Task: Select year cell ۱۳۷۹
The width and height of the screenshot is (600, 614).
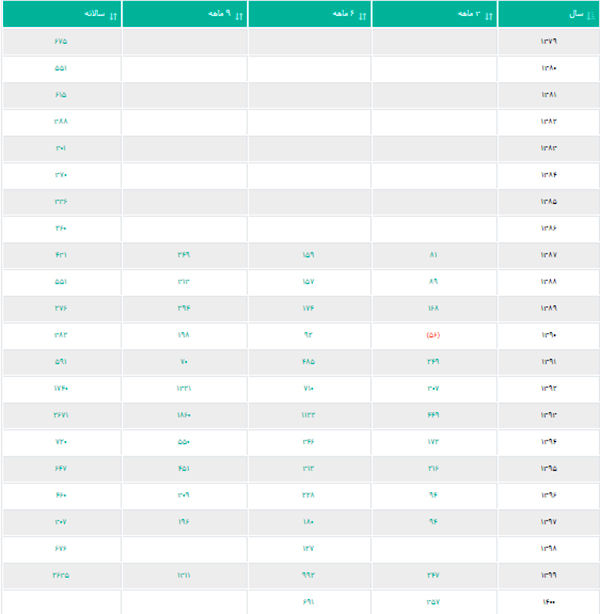Action: 549,41
